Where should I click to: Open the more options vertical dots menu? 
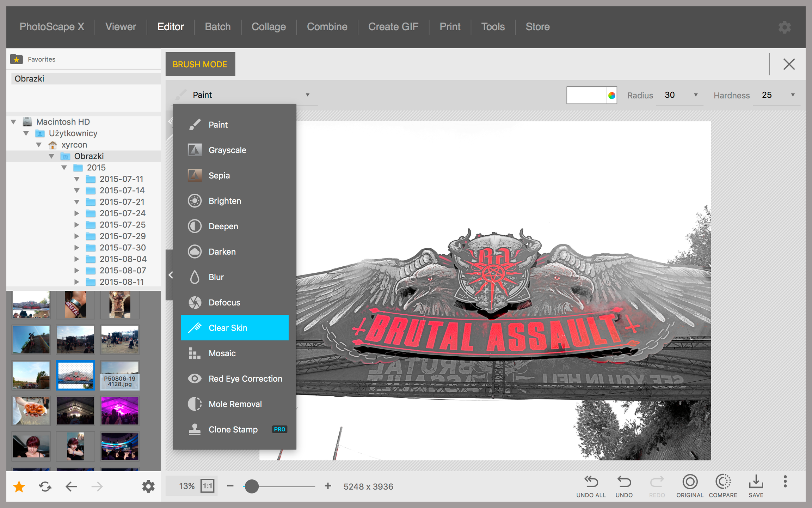pyautogui.click(x=785, y=482)
